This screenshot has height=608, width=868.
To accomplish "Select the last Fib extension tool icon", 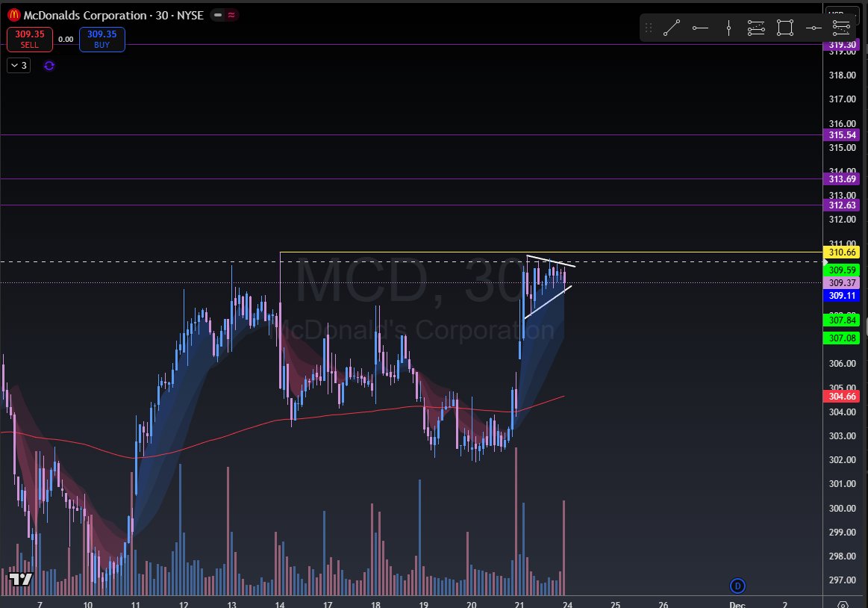I will pos(841,28).
